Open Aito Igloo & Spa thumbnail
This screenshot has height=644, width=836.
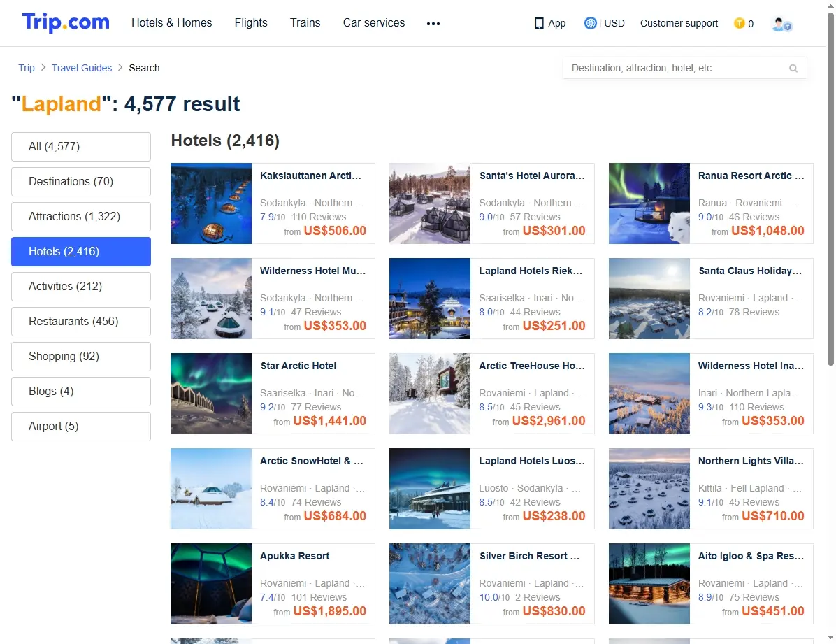[649, 584]
